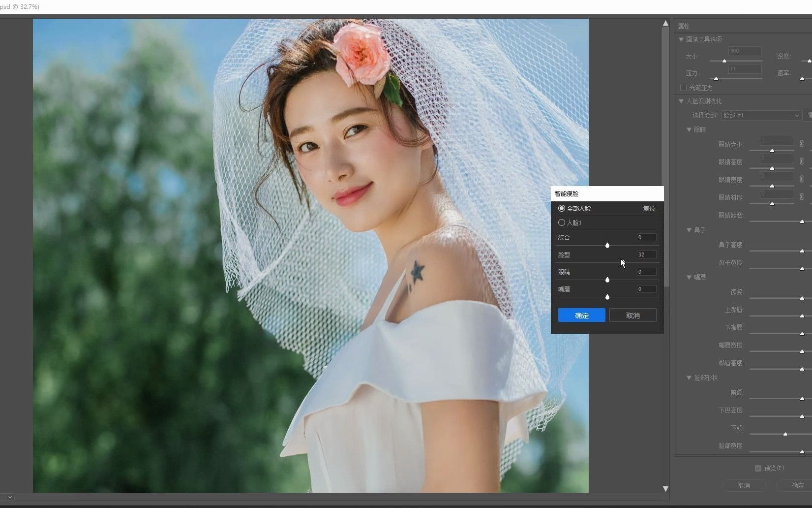Click the blue 确定 button in 智能瘦脸
812x508 pixels.
581,316
